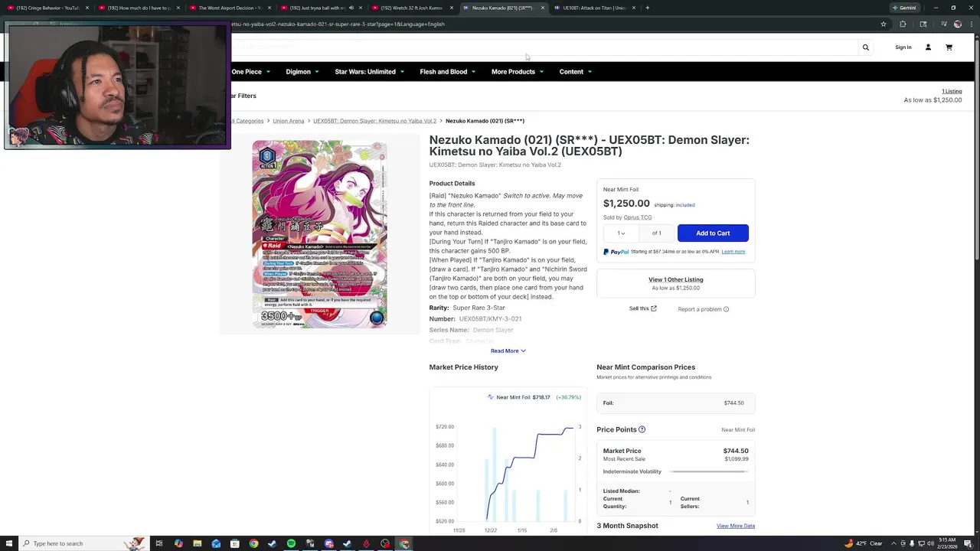This screenshot has height=551, width=980.
Task: Open the shopping cart icon
Action: (949, 47)
